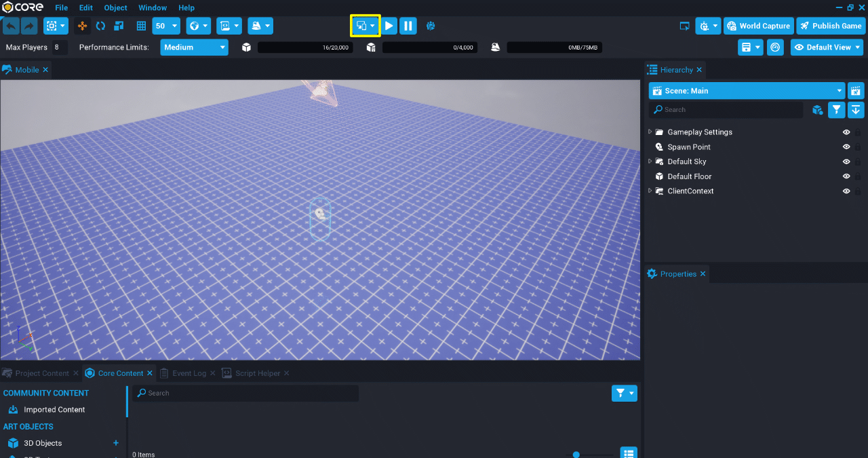The height and width of the screenshot is (458, 868).
Task: Expand the Gameplay Settings tree item
Action: pyautogui.click(x=649, y=132)
